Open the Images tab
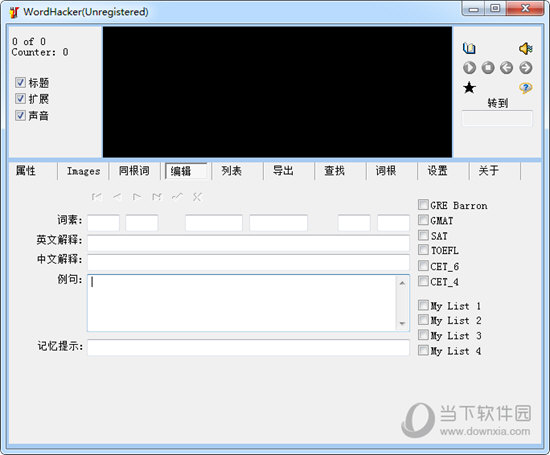550x455 pixels. point(83,171)
